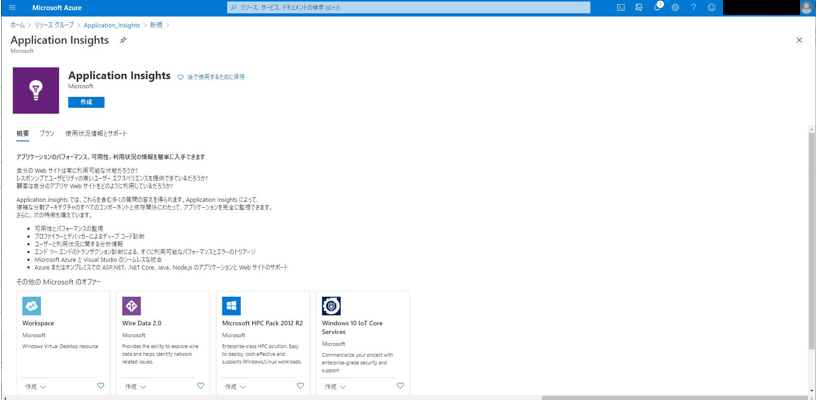Screen dimensions: 816x400
Task: Open the help question mark
Action: (x=693, y=8)
